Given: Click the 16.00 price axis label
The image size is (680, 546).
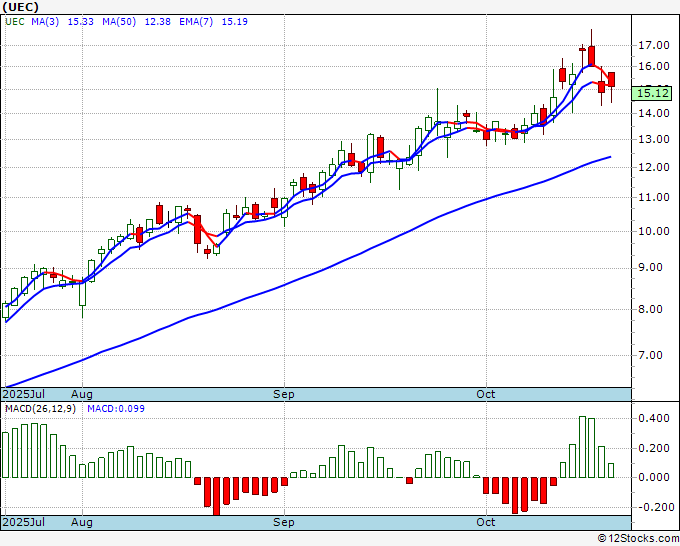Looking at the screenshot, I should [654, 66].
